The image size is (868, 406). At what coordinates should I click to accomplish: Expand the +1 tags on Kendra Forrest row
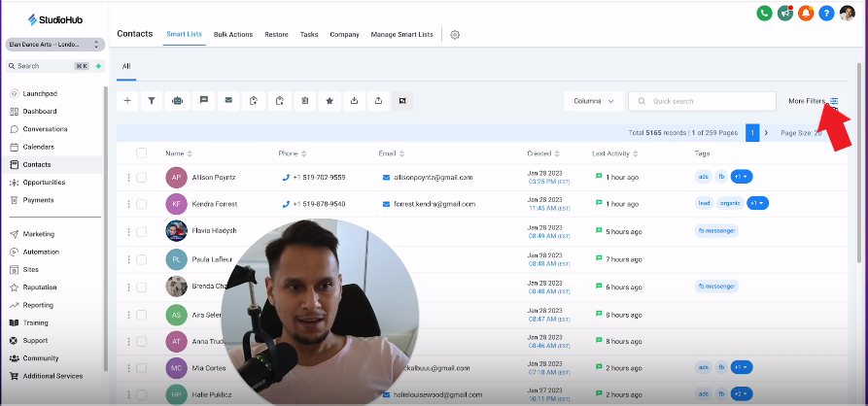pos(757,204)
